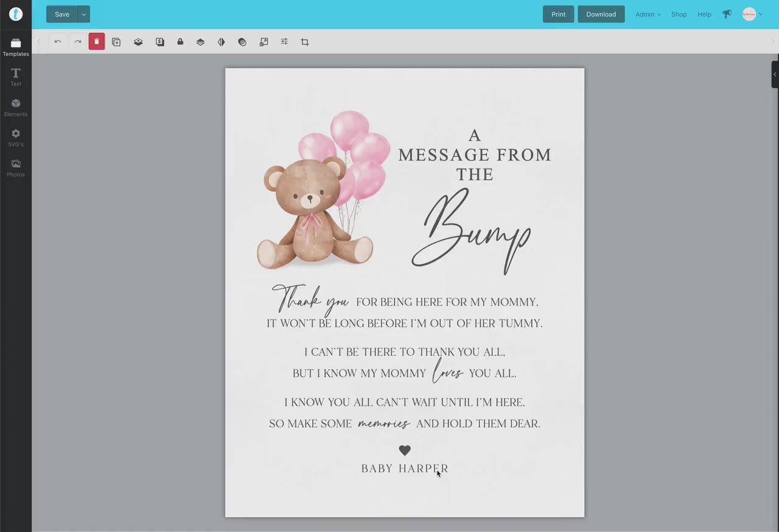The width and height of the screenshot is (779, 532).
Task: Click the S styles icon in toolbar
Action: pos(159,42)
